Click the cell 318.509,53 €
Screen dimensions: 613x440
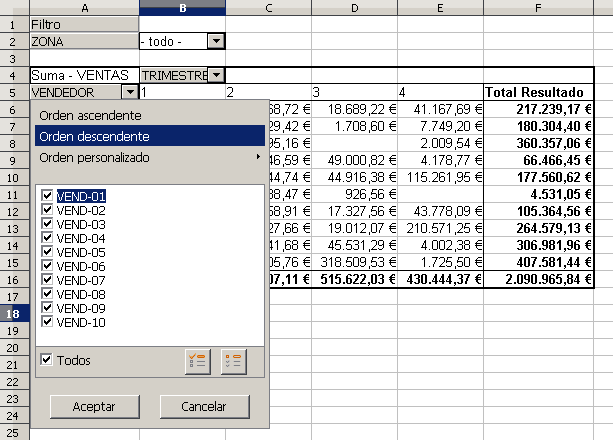click(x=355, y=262)
